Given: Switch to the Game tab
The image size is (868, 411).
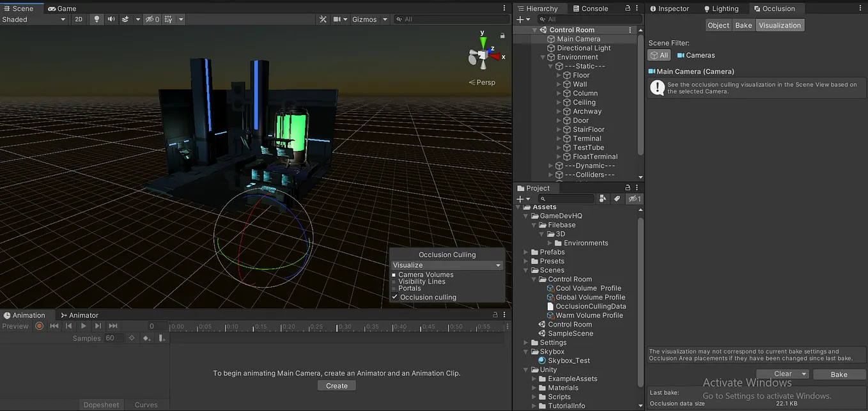Looking at the screenshot, I should coord(62,8).
